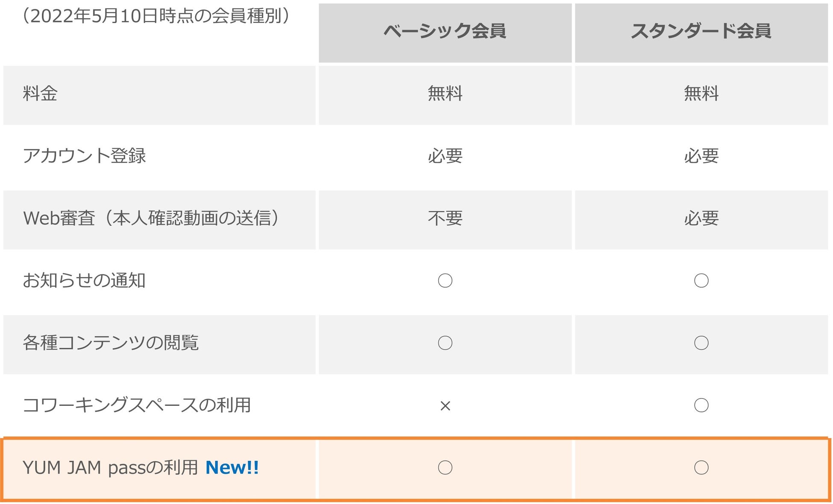This screenshot has height=504, width=833.
Task: Click the YUM JAM passの利用 row label
Action: [110, 468]
